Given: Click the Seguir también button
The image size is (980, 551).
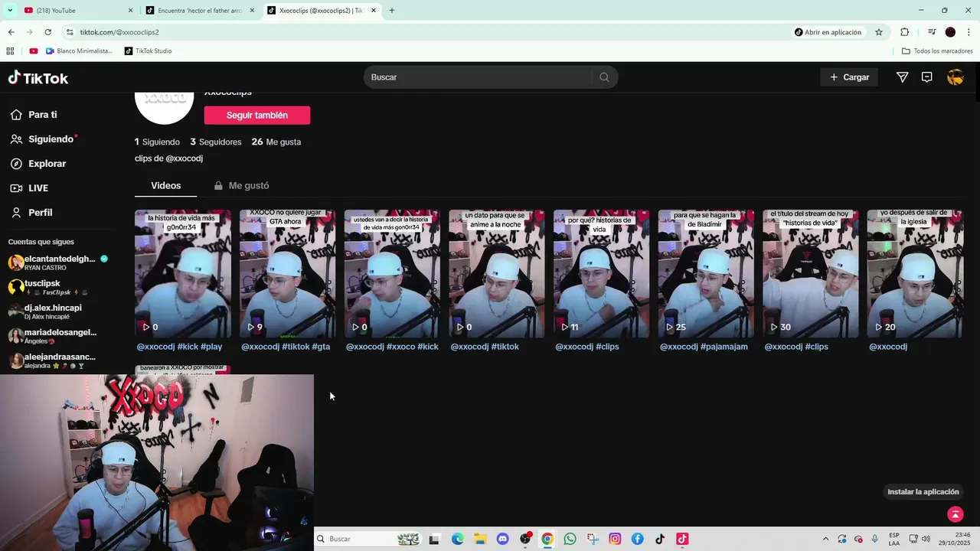Looking at the screenshot, I should [x=257, y=116].
